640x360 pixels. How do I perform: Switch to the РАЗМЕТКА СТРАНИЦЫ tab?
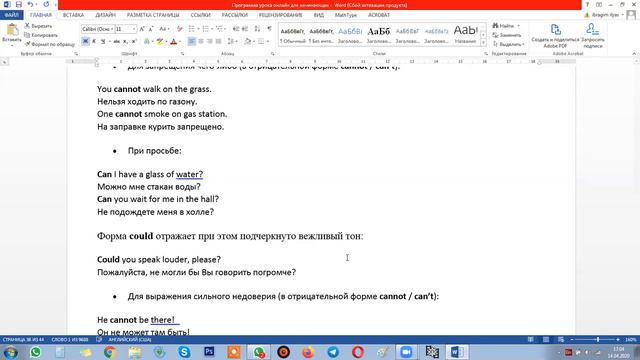[x=153, y=15]
